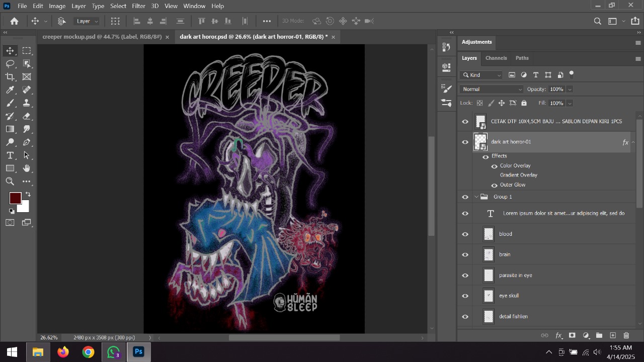Select the Clone Stamp tool
The height and width of the screenshot is (362, 644).
coord(27,103)
